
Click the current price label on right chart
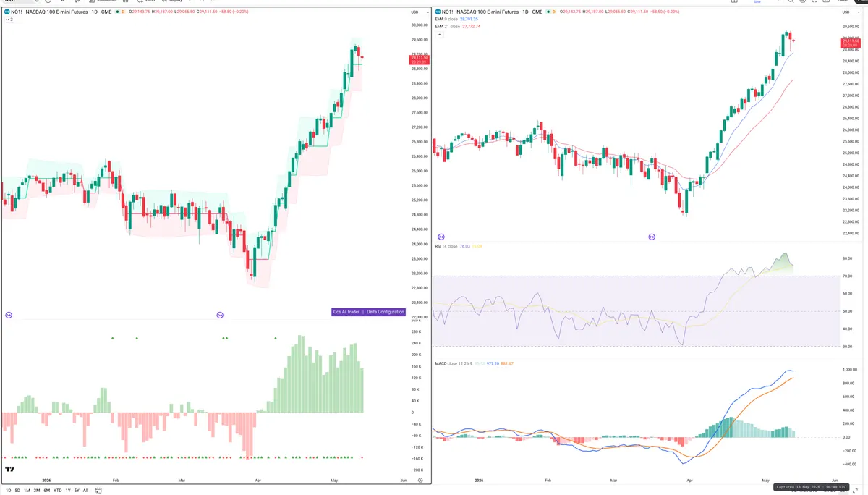click(x=850, y=44)
